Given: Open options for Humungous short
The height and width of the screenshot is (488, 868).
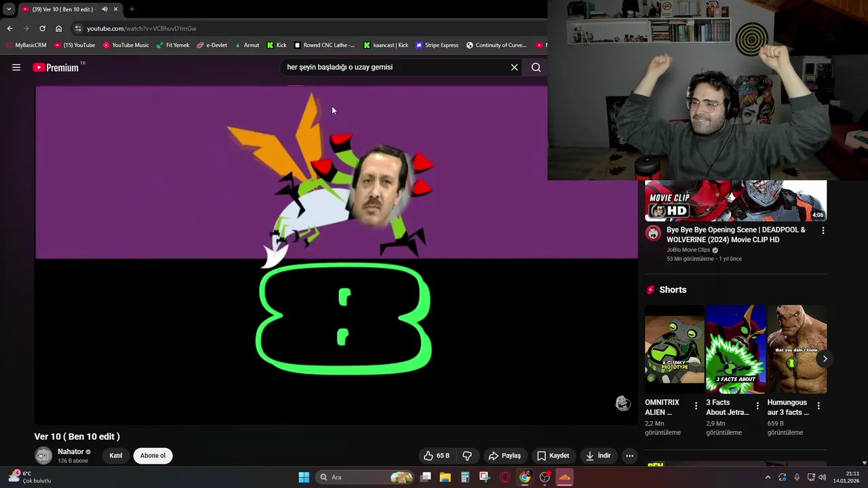Looking at the screenshot, I should [x=818, y=406].
